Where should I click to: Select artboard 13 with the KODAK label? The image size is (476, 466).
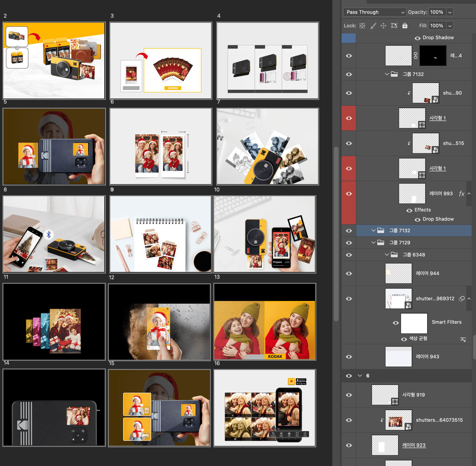point(264,322)
